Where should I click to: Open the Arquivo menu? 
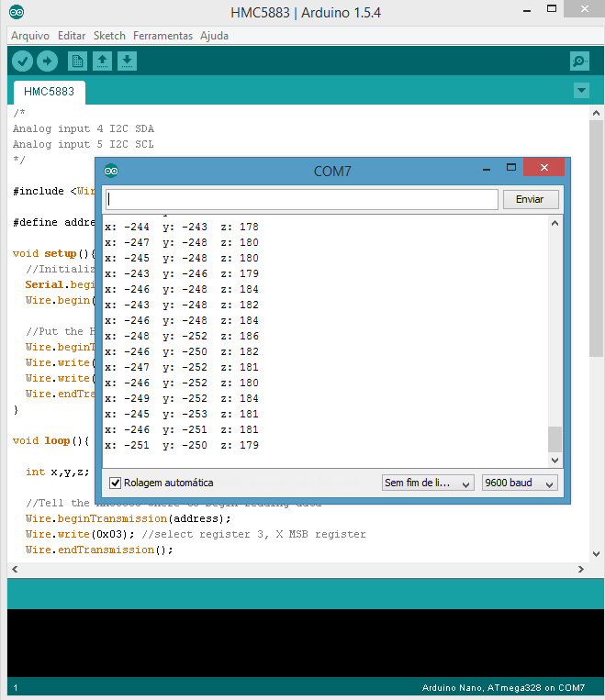tap(30, 36)
